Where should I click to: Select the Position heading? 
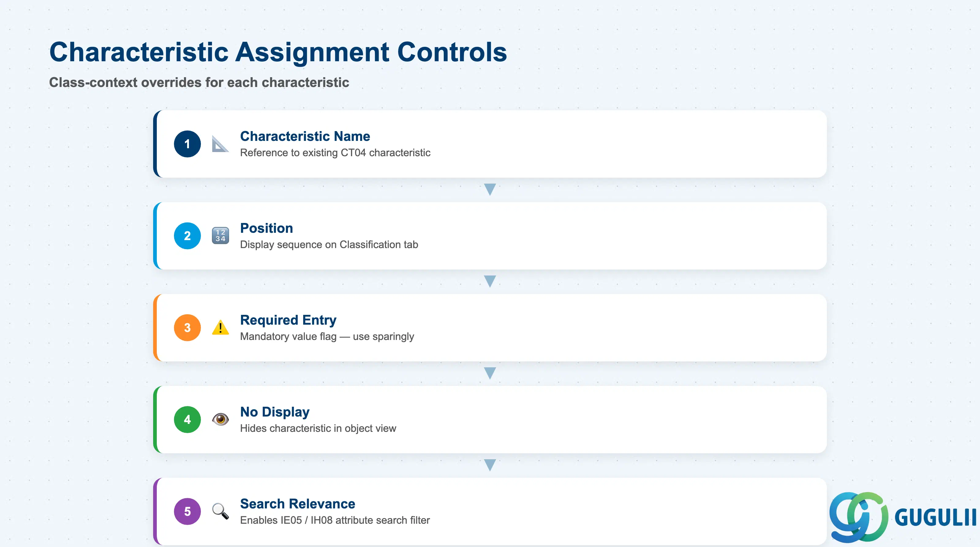click(266, 228)
